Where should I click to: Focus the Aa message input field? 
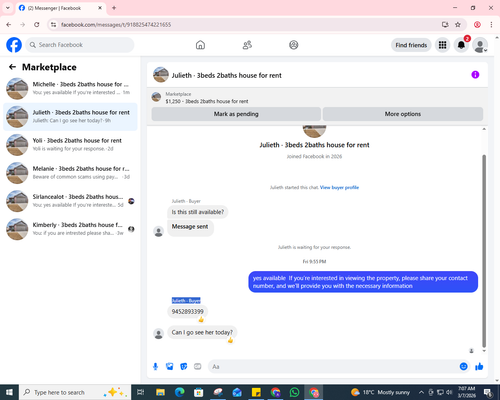tap(333, 367)
